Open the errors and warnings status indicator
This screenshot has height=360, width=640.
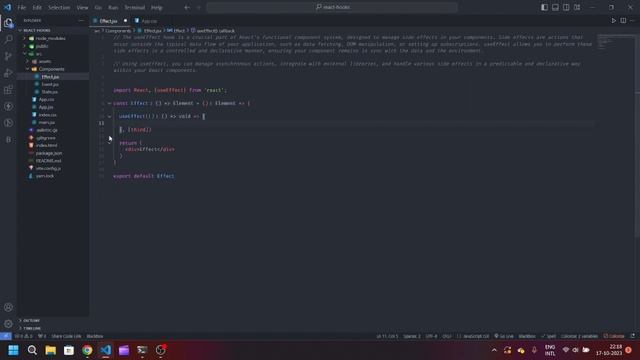[x=23, y=336]
